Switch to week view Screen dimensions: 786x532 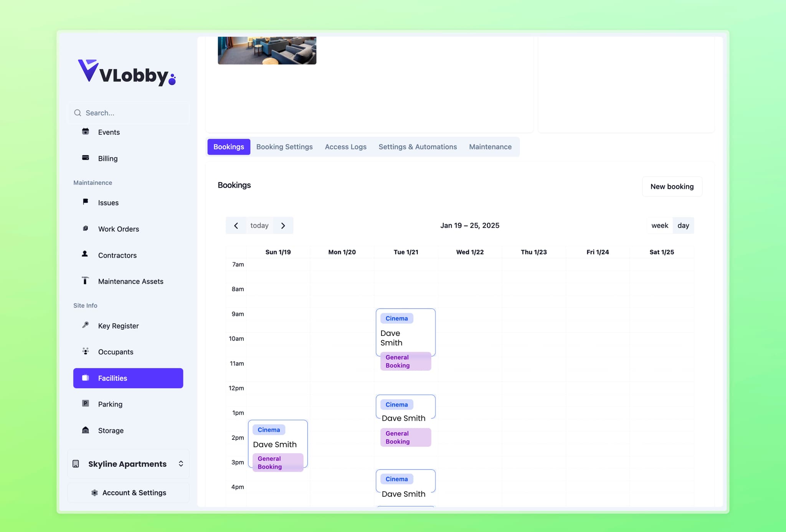(659, 225)
